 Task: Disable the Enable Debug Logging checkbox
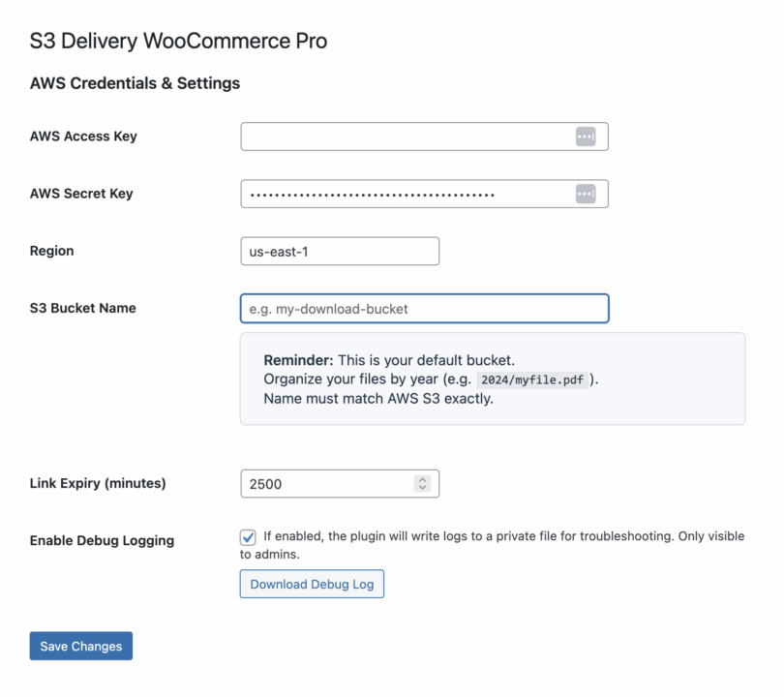(248, 537)
